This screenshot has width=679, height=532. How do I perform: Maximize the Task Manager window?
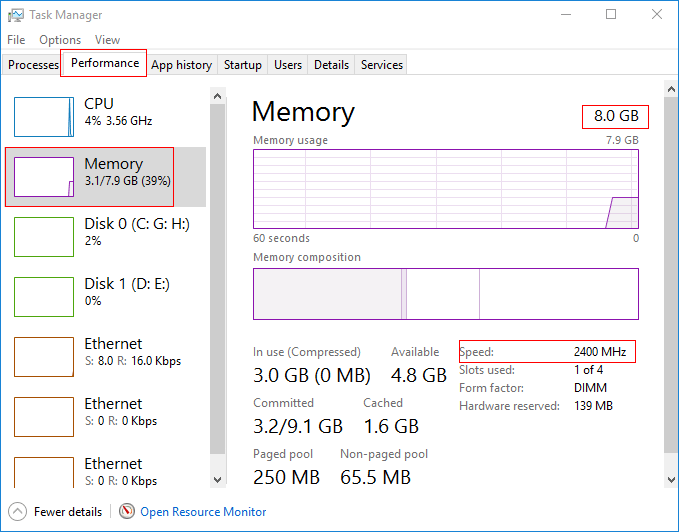click(611, 14)
